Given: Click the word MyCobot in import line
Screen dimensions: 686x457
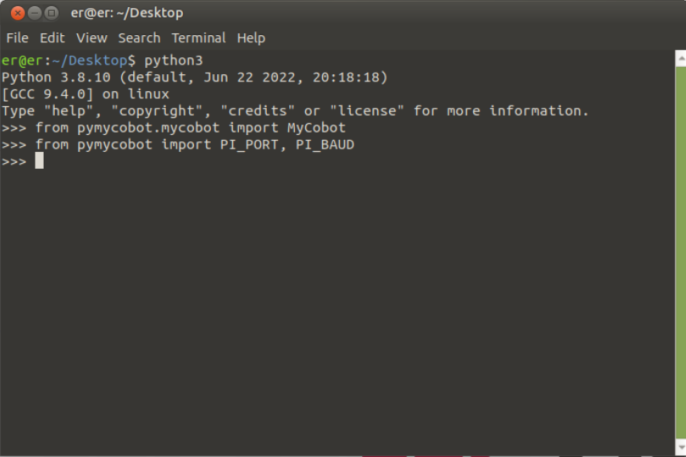Looking at the screenshot, I should (316, 128).
